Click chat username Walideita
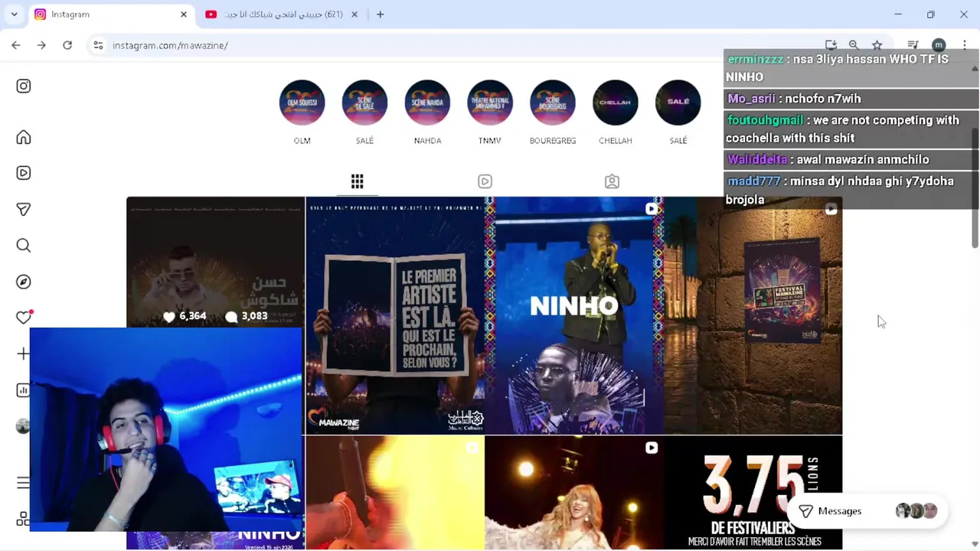Image resolution: width=980 pixels, height=551 pixels. coord(757,159)
